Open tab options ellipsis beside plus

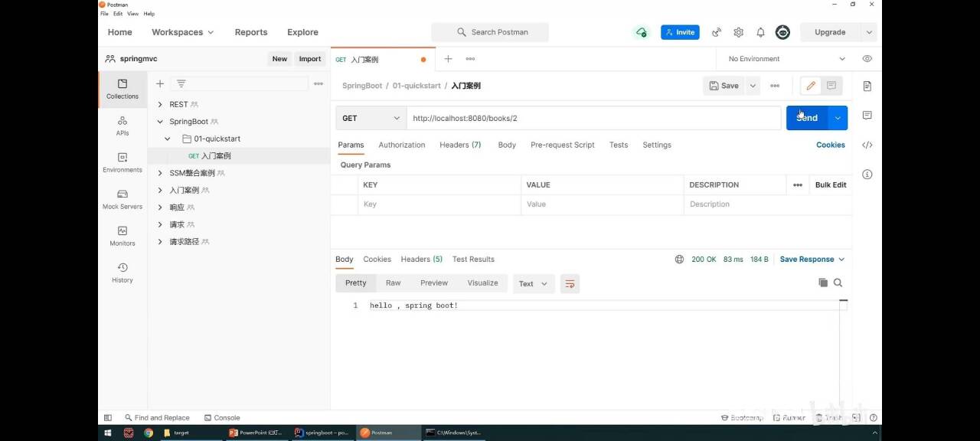[470, 59]
